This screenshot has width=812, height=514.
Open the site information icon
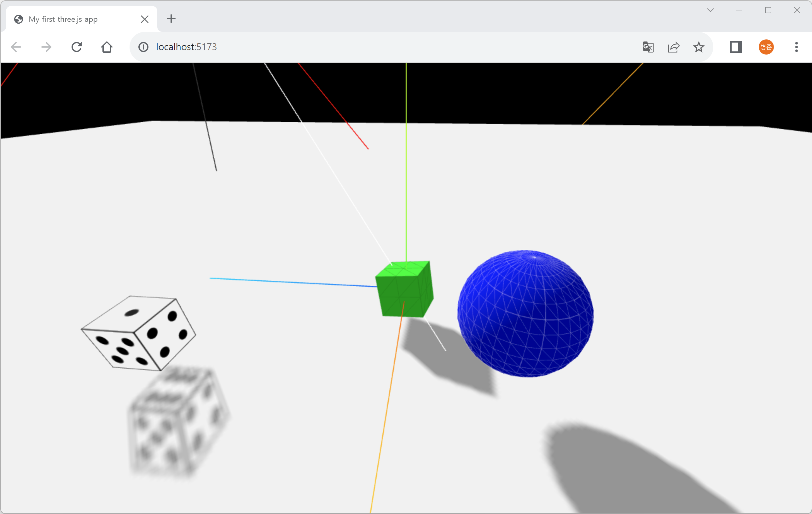pyautogui.click(x=143, y=47)
